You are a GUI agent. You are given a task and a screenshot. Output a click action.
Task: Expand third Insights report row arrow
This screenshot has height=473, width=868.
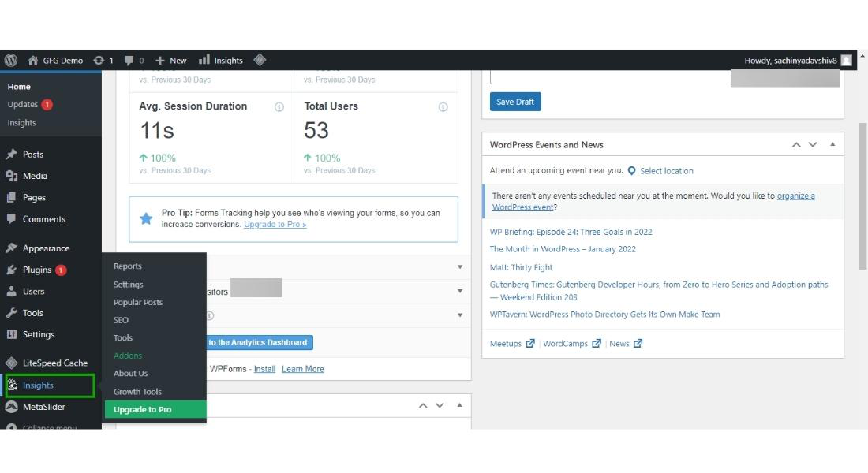[459, 315]
